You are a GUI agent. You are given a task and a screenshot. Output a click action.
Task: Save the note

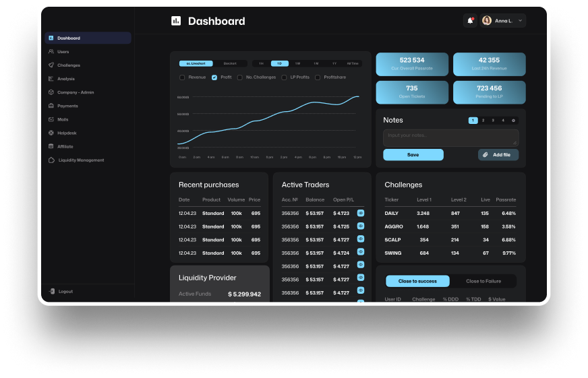413,155
